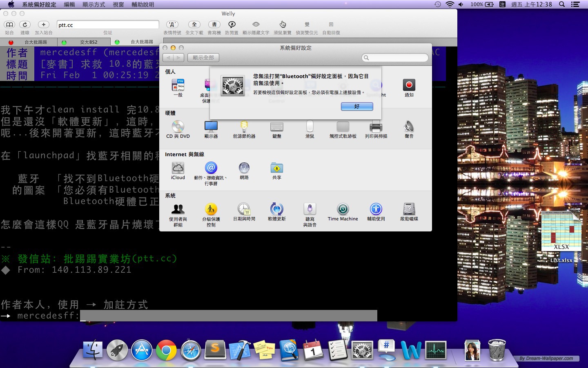Open 郵件、聯絡資訊、行事曆 pane

point(211,174)
